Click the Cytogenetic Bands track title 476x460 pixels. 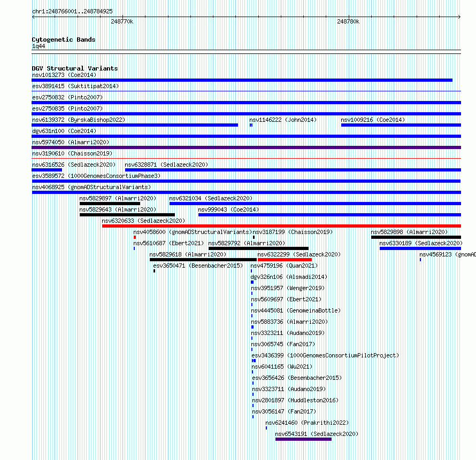[64, 40]
